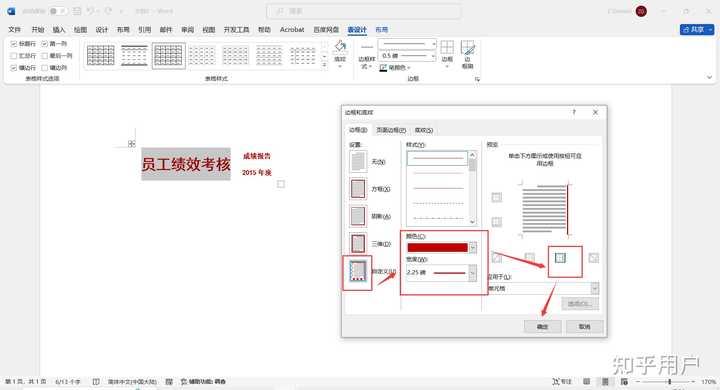
Task: Toggle the Header Row (标题行) checkbox
Action: (x=14, y=44)
